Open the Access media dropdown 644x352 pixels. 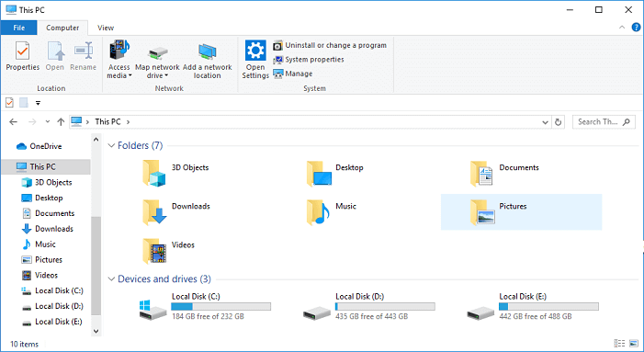tap(119, 60)
